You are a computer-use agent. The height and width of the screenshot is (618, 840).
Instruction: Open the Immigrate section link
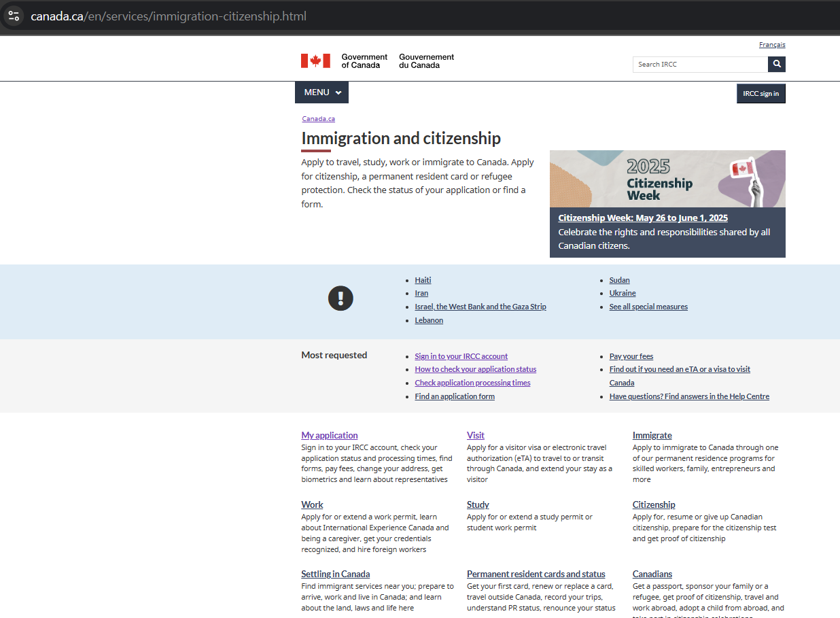tap(652, 435)
